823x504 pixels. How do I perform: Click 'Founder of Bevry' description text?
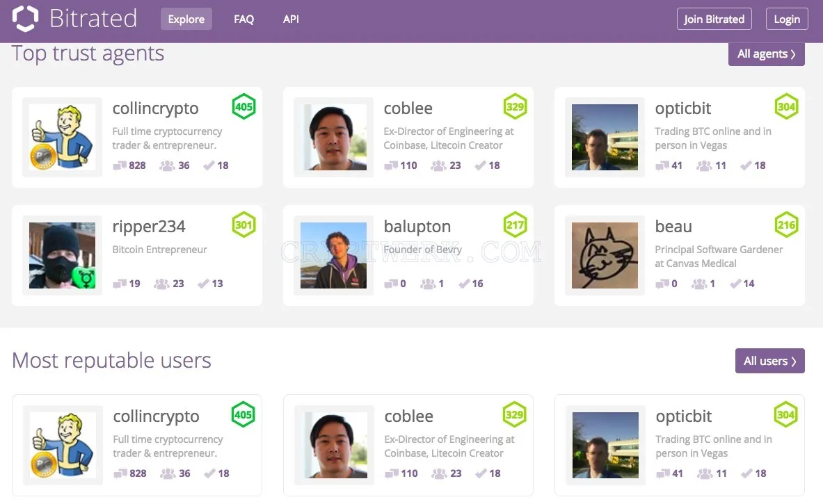pos(422,250)
